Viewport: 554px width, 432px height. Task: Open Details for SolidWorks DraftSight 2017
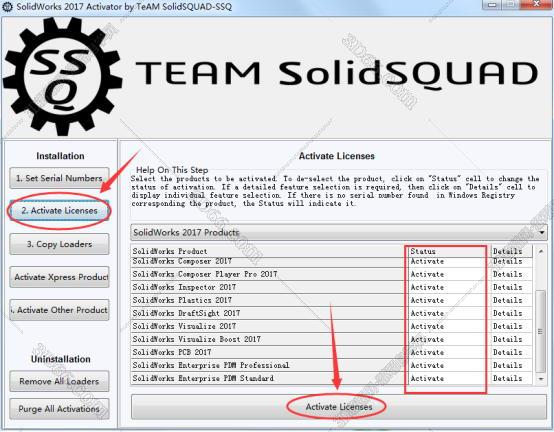pyautogui.click(x=512, y=313)
